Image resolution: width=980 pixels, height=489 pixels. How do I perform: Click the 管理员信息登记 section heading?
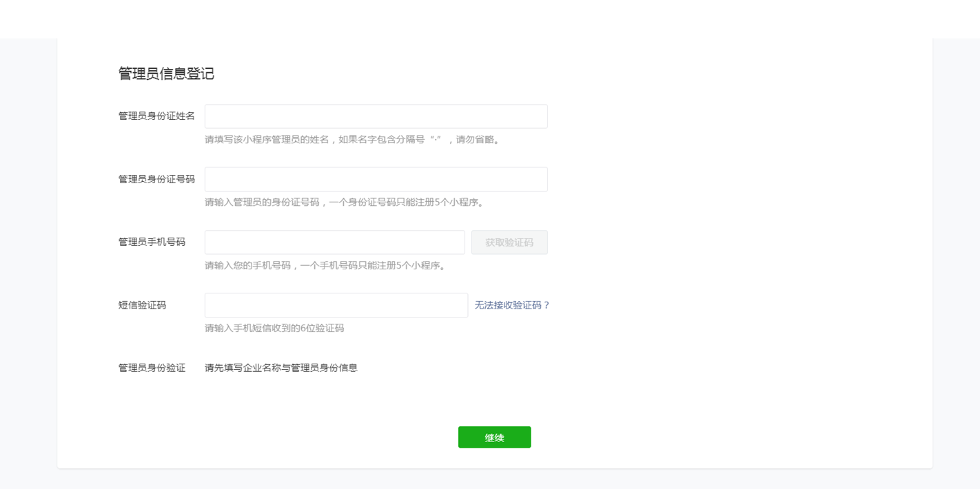click(x=166, y=74)
